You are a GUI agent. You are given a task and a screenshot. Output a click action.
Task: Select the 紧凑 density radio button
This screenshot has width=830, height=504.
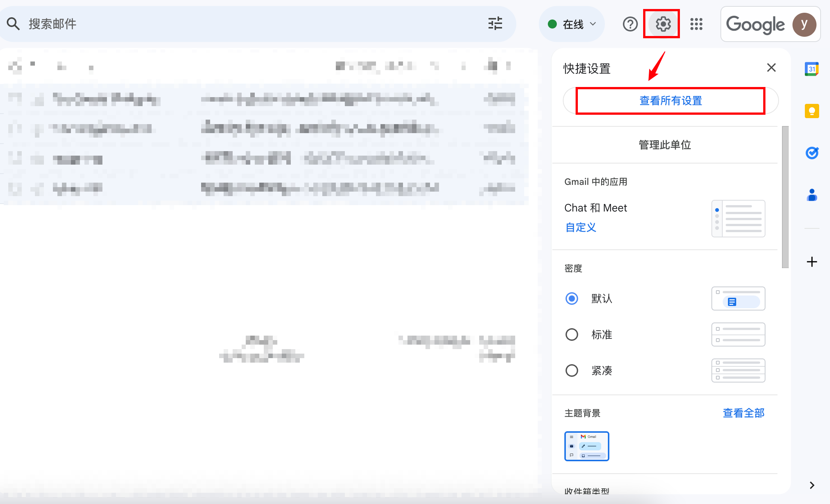pos(571,370)
